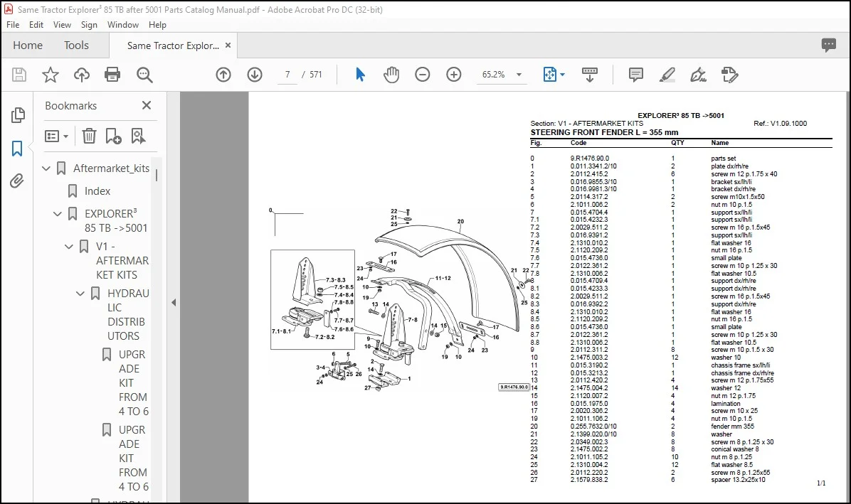851x504 pixels.
Task: Collapse the Aftermarket_kits bookmark
Action: tap(46, 168)
